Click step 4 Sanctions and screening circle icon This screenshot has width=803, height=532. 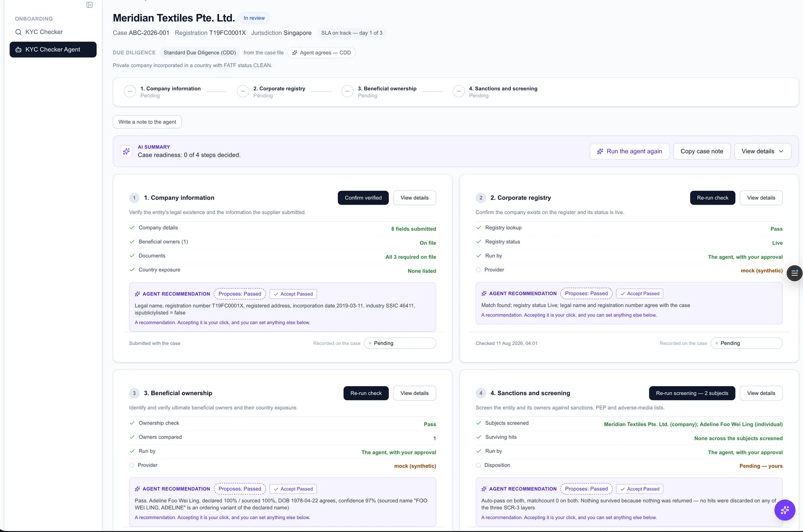459,91
